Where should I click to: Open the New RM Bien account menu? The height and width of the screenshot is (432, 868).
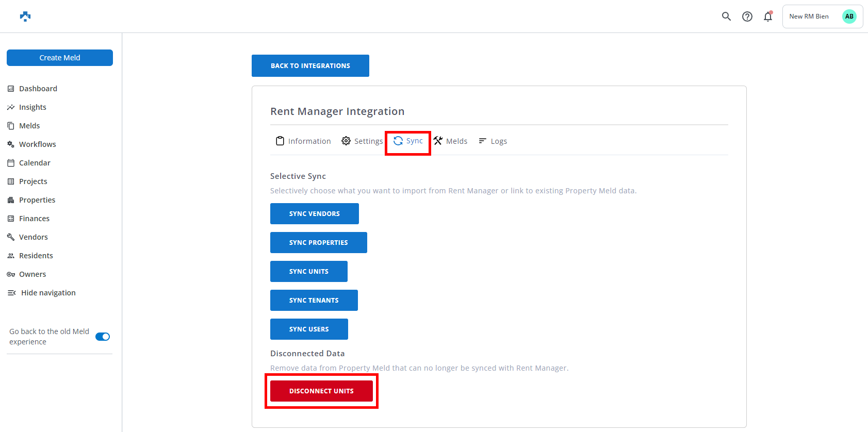click(809, 16)
